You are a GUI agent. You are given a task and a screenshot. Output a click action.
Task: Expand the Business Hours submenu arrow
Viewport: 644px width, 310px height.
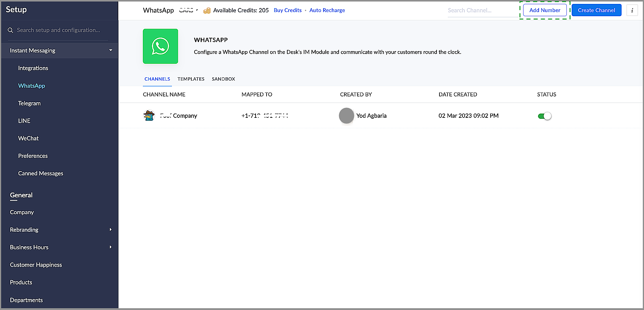click(111, 247)
